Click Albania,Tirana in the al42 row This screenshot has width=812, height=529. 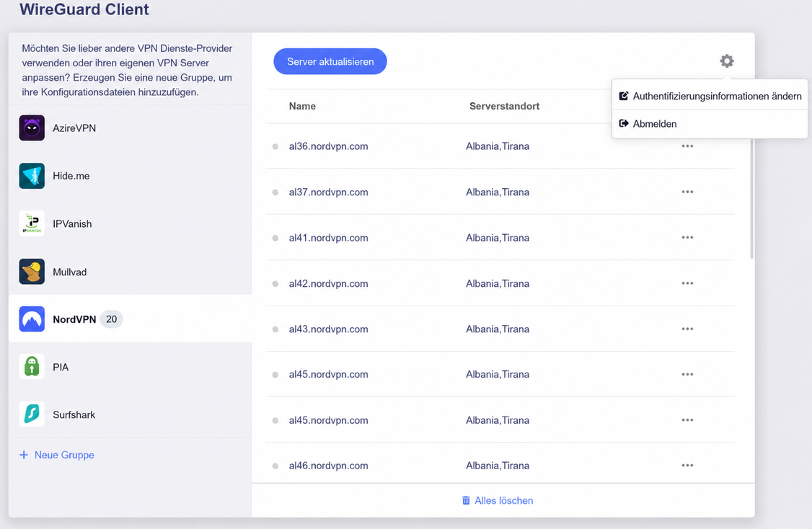(498, 284)
